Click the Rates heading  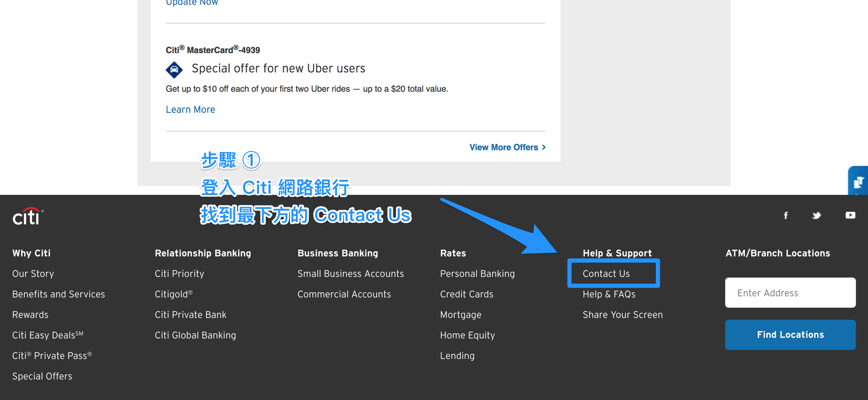coord(453,253)
